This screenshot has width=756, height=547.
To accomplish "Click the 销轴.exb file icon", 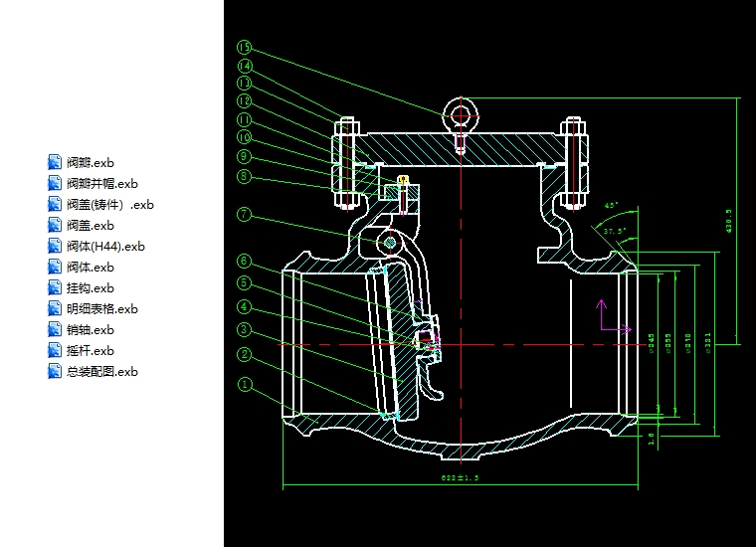I will pos(56,329).
